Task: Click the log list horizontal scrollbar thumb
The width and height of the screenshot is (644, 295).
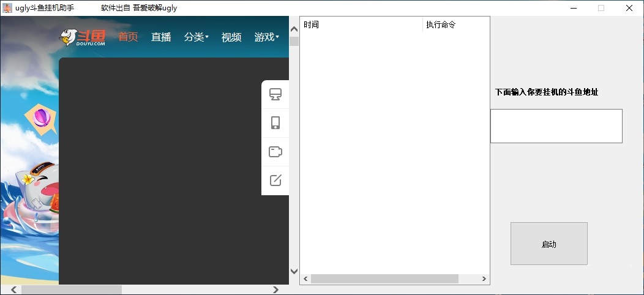Action: click(x=384, y=279)
